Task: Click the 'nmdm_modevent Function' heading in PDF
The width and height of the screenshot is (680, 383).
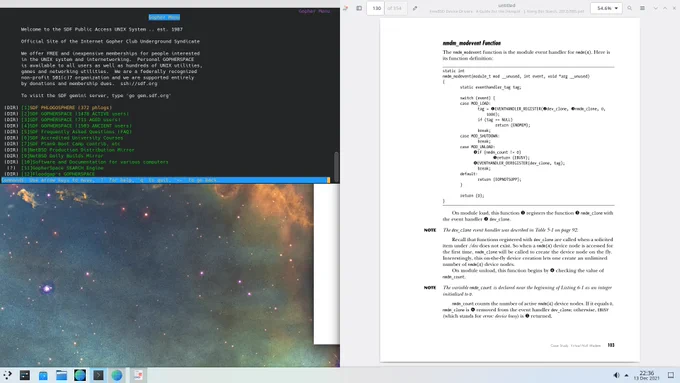Action: (x=471, y=43)
